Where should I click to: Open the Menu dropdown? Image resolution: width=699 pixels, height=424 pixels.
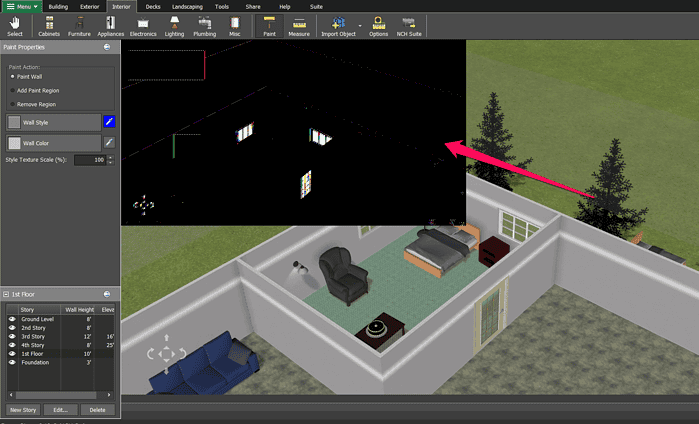pyautogui.click(x=22, y=7)
